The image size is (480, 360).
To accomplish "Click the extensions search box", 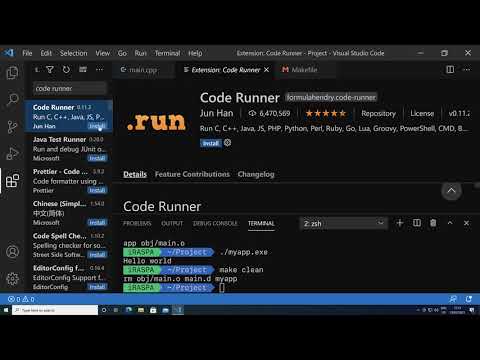I will (70, 89).
